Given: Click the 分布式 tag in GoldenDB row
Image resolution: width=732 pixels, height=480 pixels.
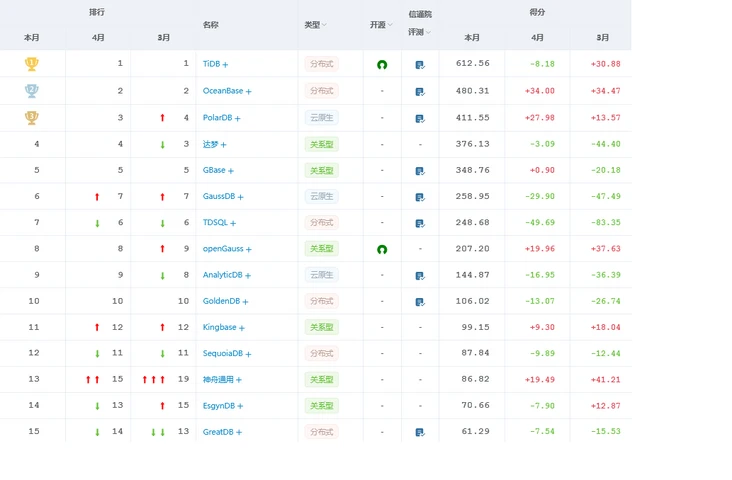Looking at the screenshot, I should coord(322,301).
